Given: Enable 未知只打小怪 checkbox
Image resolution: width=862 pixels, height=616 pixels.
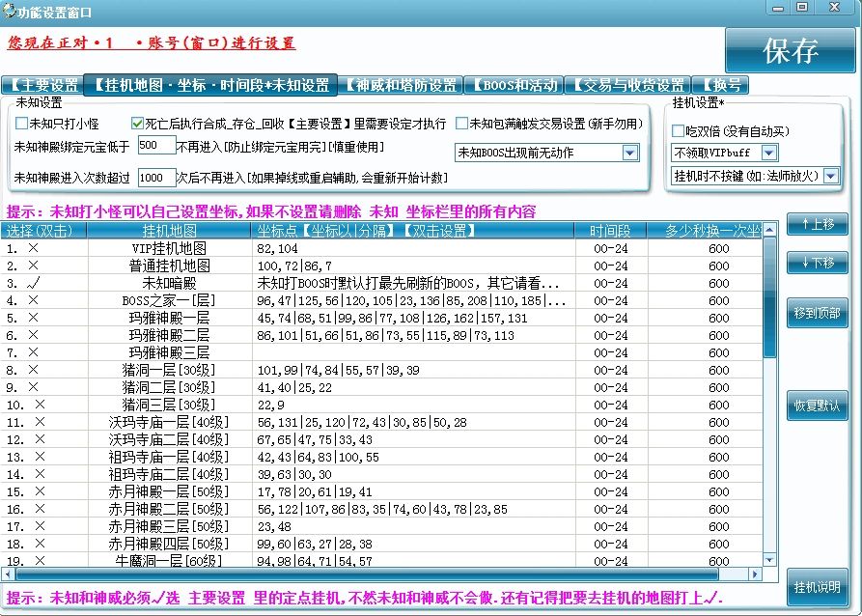Looking at the screenshot, I should (21, 124).
